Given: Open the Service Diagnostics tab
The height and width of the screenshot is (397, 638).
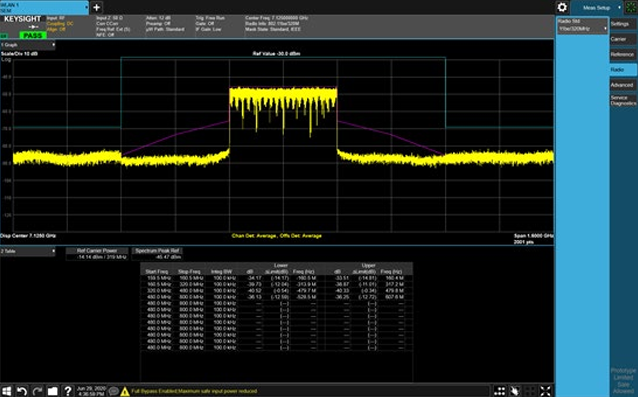Looking at the screenshot, I should pyautogui.click(x=623, y=100).
